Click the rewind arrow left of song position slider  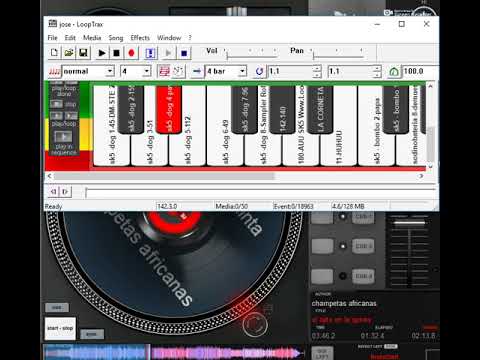pos(53,192)
